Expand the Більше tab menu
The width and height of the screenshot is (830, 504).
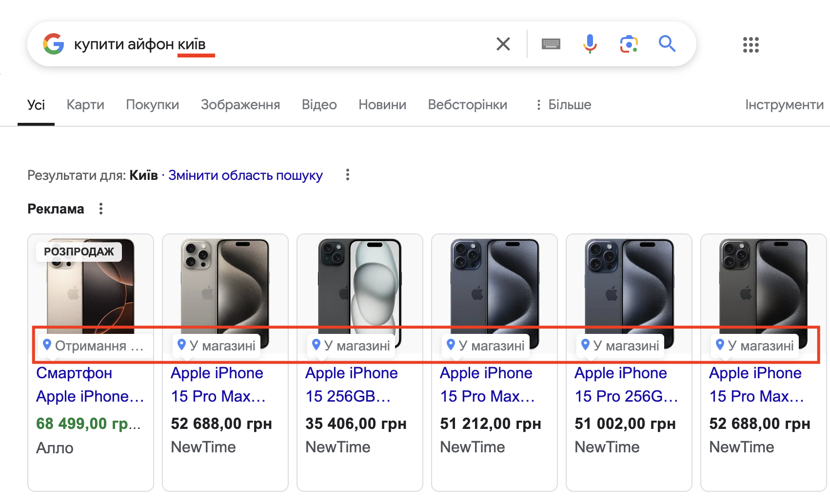563,105
